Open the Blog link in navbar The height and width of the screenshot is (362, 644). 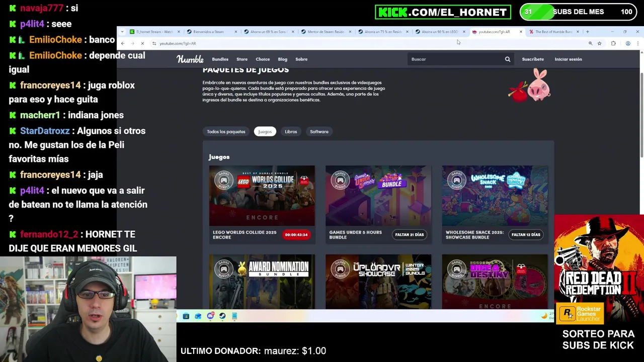[283, 59]
